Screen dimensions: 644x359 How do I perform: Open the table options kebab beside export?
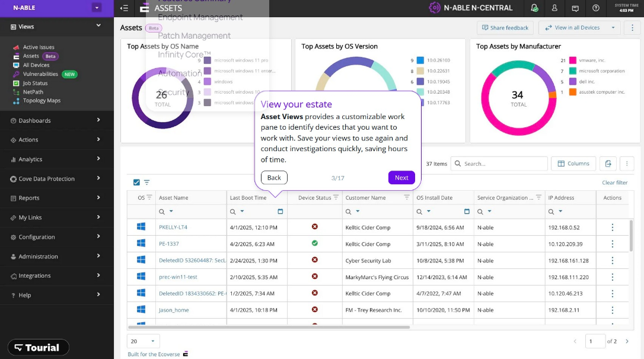[x=627, y=164]
